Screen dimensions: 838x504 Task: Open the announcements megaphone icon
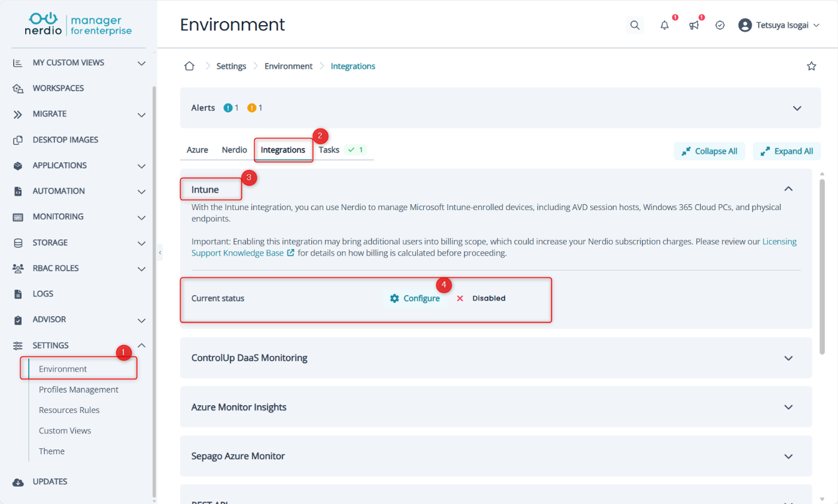pyautogui.click(x=694, y=25)
